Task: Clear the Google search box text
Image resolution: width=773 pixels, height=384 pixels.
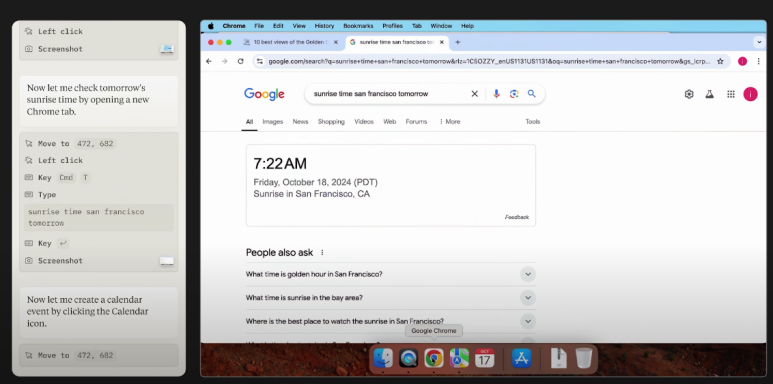Action: [x=475, y=94]
